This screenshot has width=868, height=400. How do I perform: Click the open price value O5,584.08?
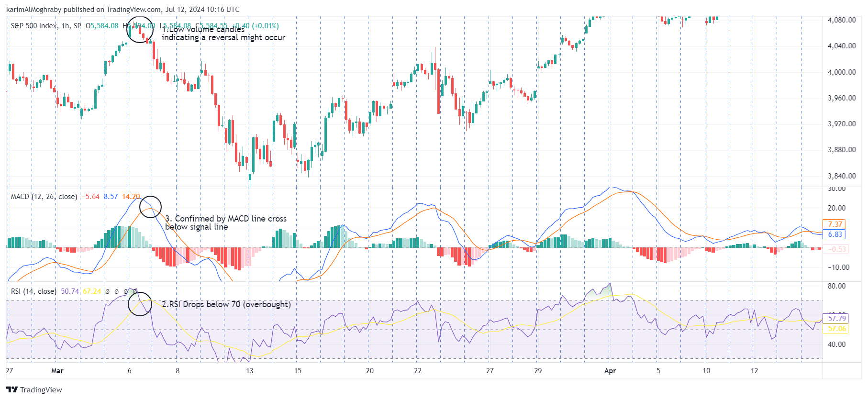tap(102, 26)
